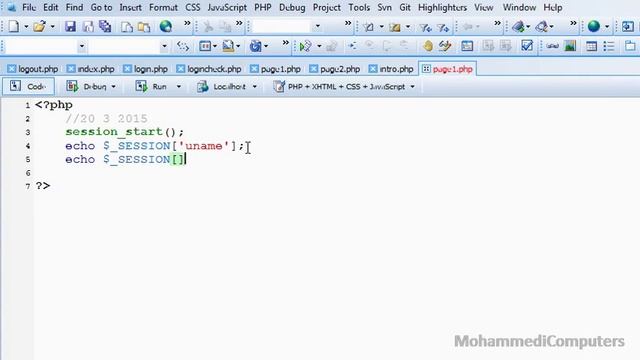This screenshot has width=640, height=360.
Task: Expand the first toolbar combo box in top row
Action: coord(317,27)
